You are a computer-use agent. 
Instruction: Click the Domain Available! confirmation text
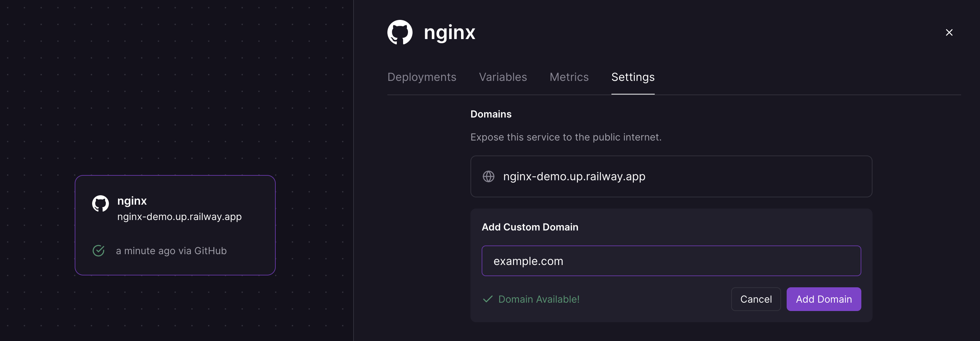click(x=539, y=299)
